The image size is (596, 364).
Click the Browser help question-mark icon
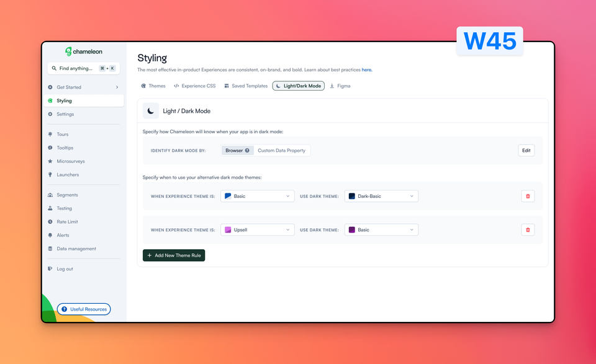point(247,150)
